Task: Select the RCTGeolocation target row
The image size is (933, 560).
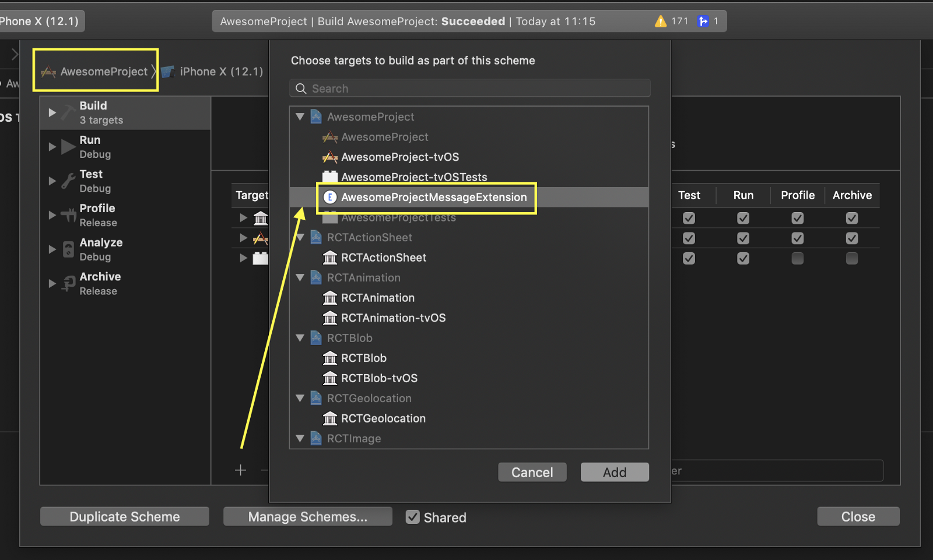Action: click(x=469, y=418)
